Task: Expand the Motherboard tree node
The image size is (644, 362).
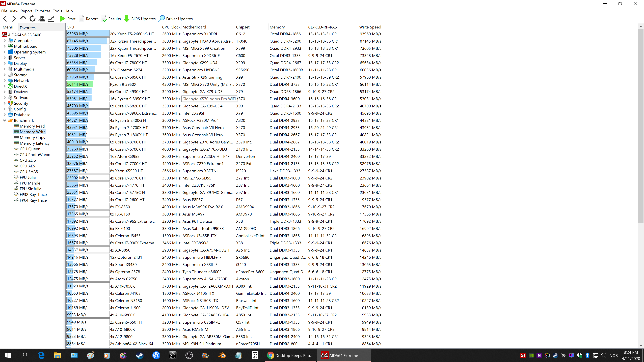Action: point(5,46)
